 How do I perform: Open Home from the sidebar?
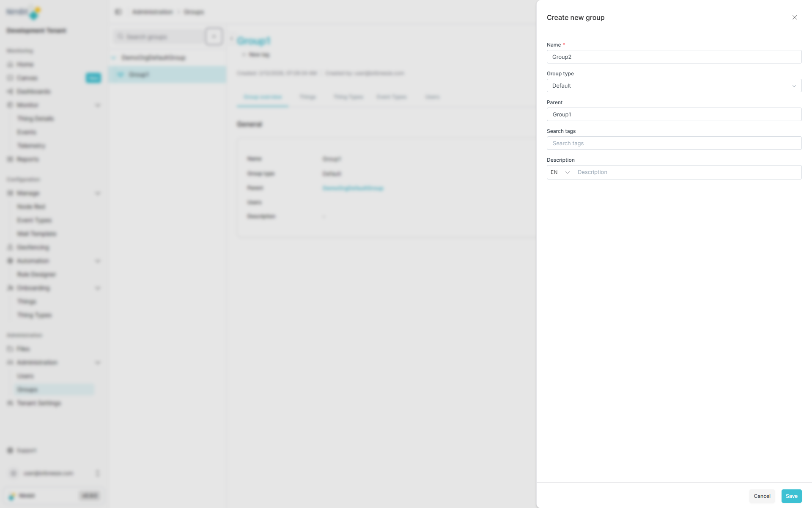(25, 64)
